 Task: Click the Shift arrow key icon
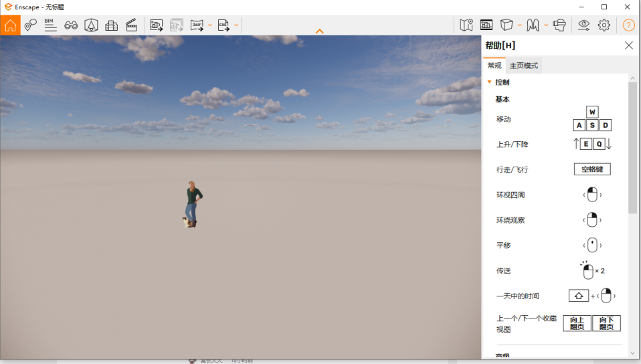(579, 296)
